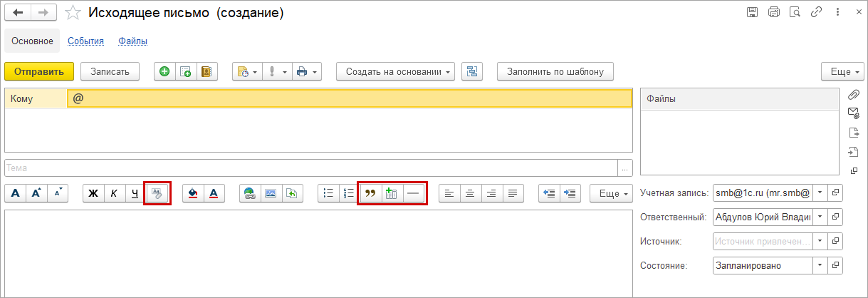The height and width of the screenshot is (298, 868).
Task: Center-align the message text
Action: (x=470, y=193)
